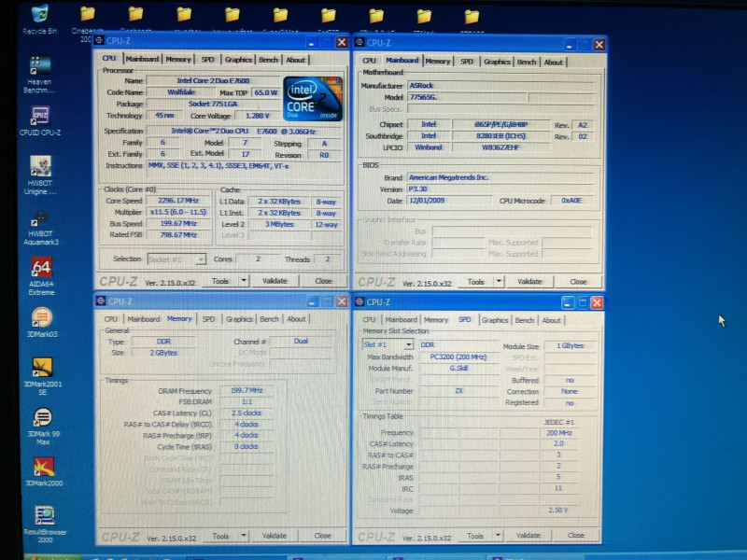Image resolution: width=747 pixels, height=560 pixels.
Task: Click Tools button in SPD window
Action: (x=475, y=536)
